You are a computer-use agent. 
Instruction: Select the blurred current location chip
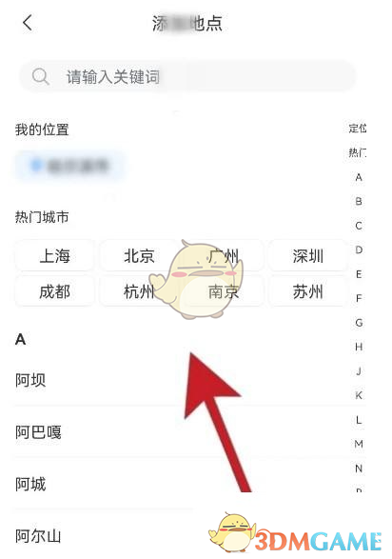tap(69, 166)
